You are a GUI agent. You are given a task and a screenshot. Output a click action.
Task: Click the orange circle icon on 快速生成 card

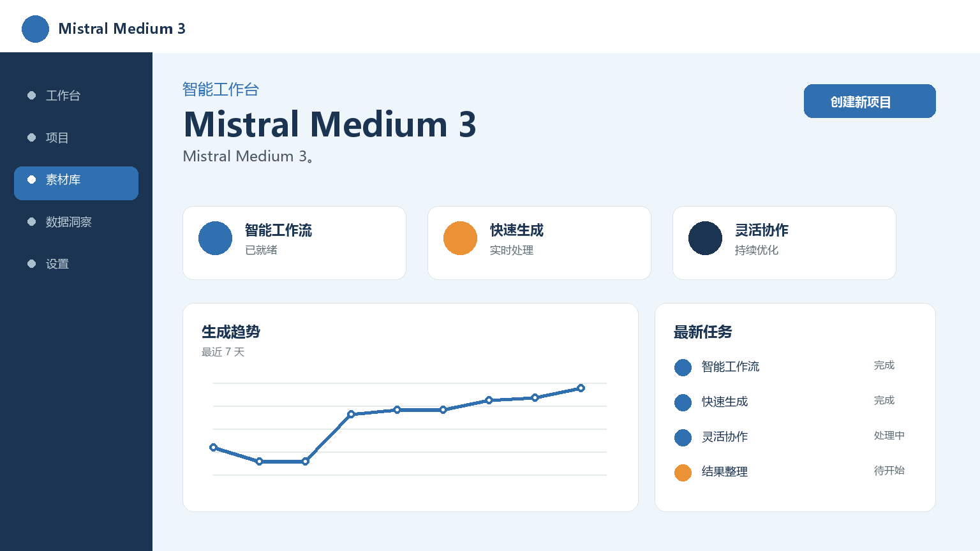pos(460,238)
